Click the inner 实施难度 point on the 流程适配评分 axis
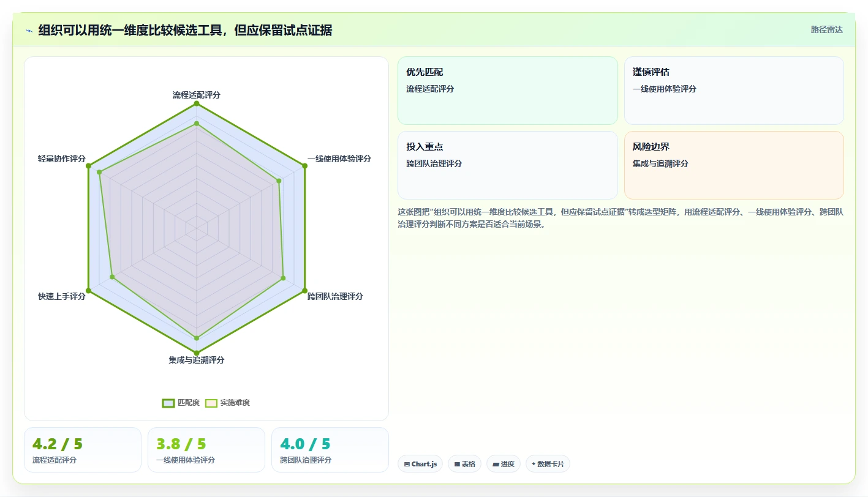Viewport: 868px width, 497px height. pos(197,124)
